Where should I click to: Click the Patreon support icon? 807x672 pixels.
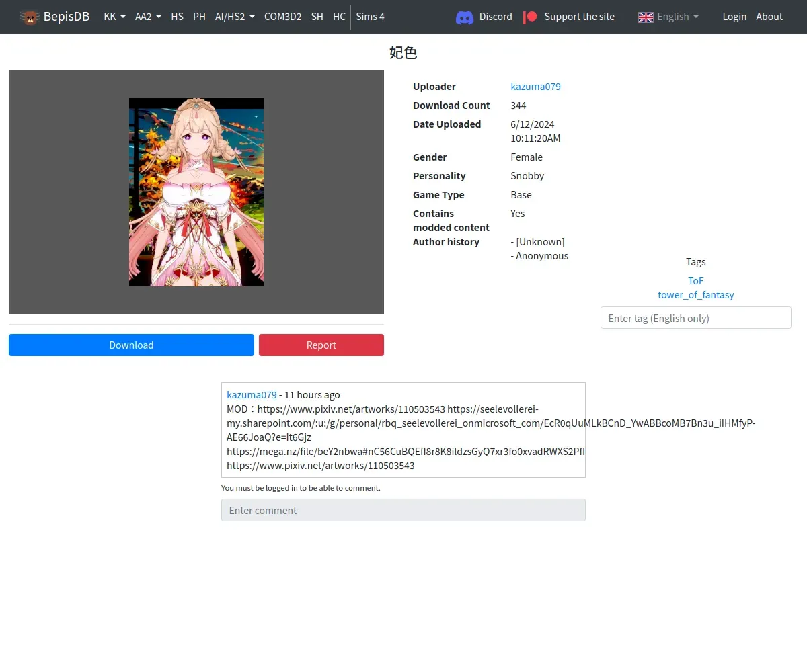[531, 17]
